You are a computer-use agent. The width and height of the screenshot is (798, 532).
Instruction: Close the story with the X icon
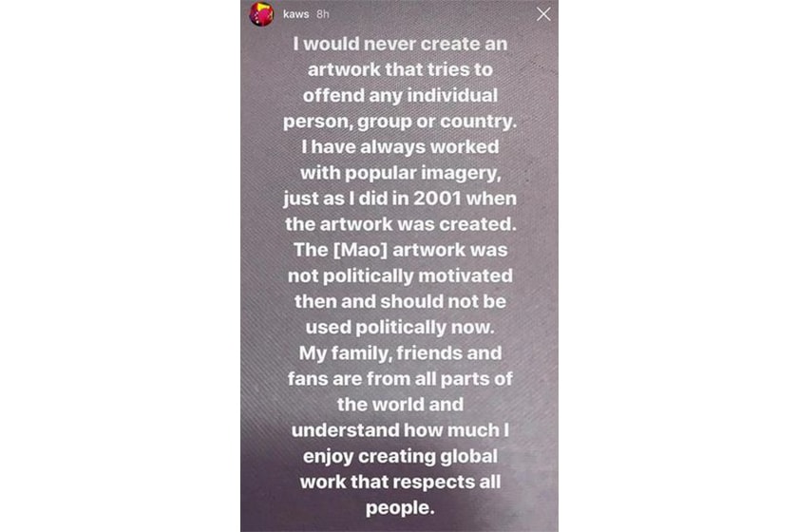(x=542, y=14)
